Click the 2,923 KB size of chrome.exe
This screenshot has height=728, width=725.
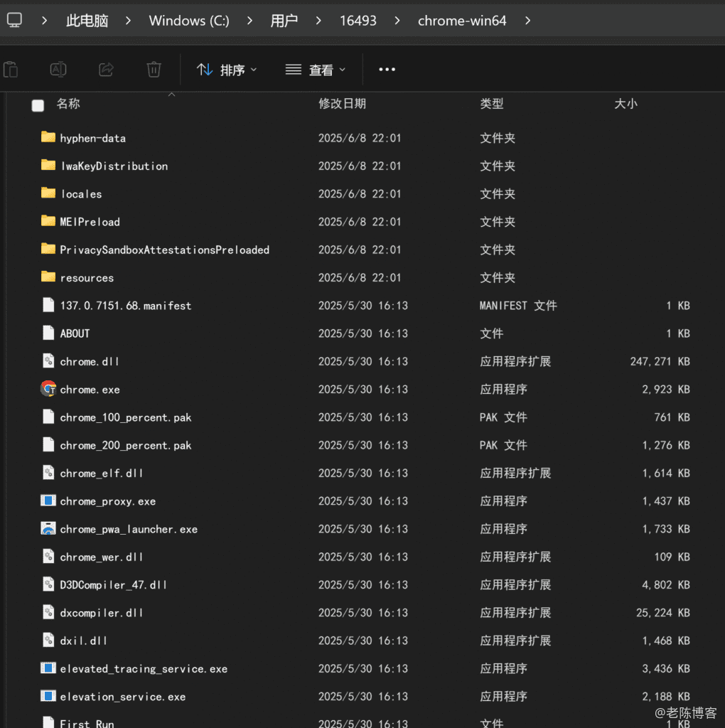(x=665, y=389)
